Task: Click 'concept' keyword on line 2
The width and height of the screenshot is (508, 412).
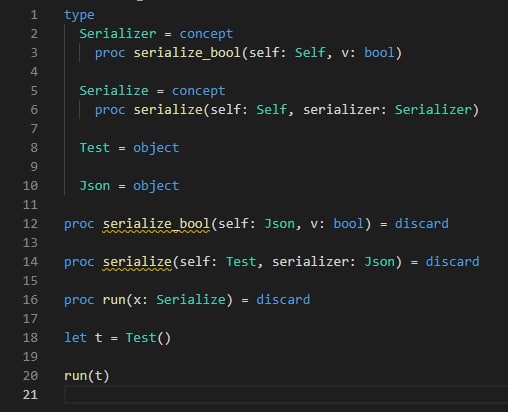Action: (x=206, y=34)
